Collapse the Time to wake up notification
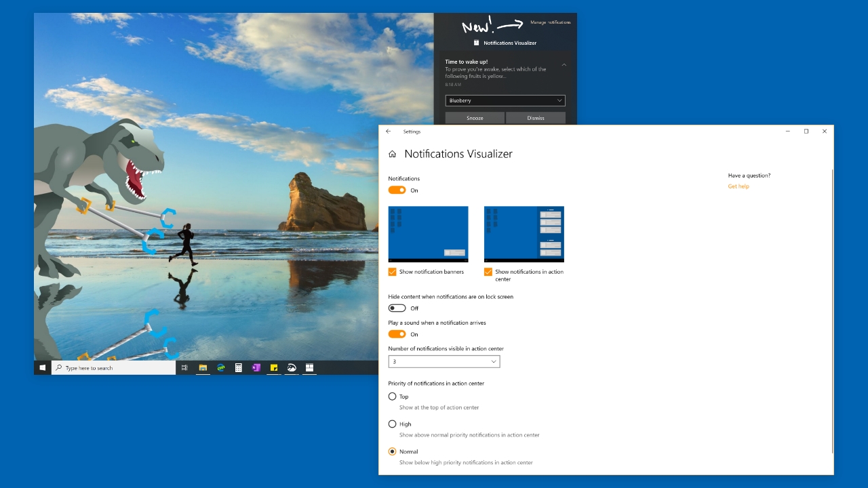 (564, 65)
